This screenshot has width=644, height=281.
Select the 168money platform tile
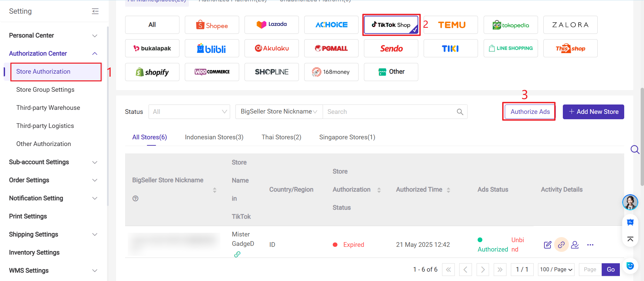pos(331,72)
